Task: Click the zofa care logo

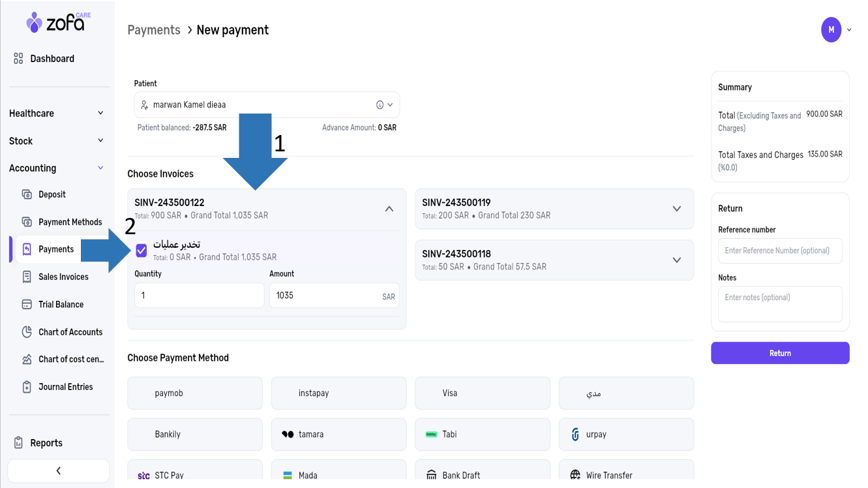Action: (x=57, y=23)
